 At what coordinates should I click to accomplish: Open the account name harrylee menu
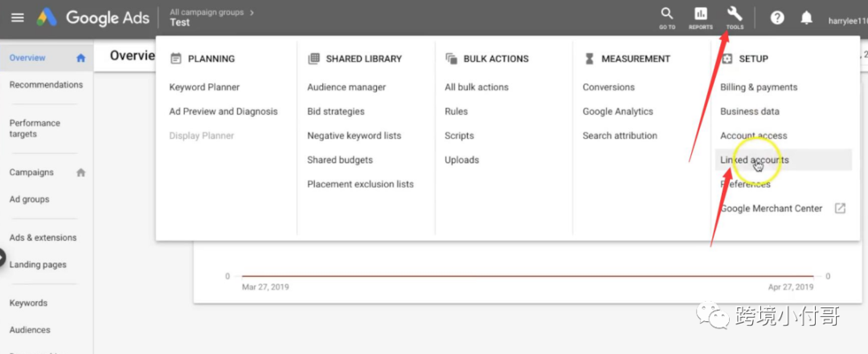tap(848, 21)
